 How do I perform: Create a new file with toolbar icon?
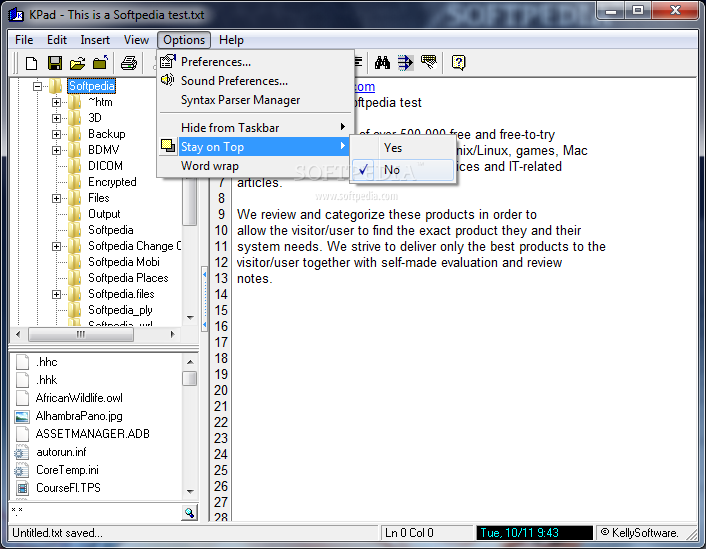coord(31,63)
